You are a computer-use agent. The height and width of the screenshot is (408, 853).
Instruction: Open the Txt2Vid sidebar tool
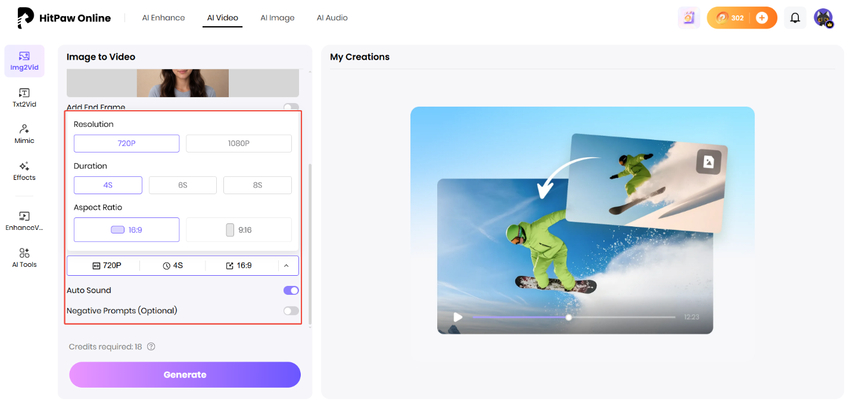point(24,98)
